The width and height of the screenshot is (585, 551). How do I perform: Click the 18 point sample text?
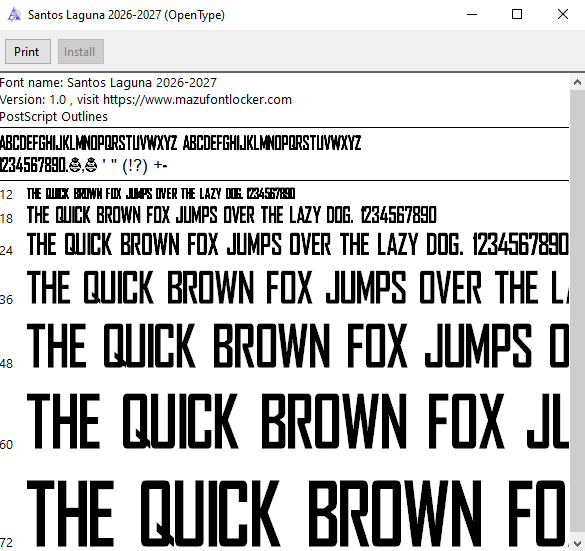231,215
